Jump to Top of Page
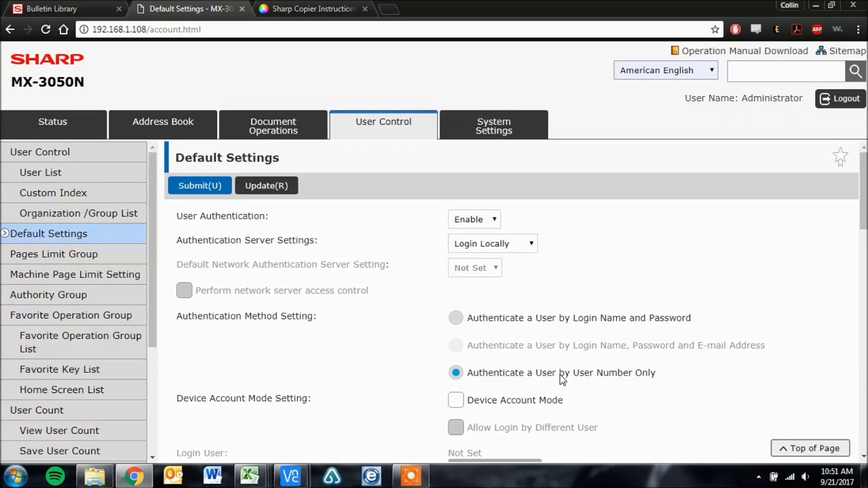This screenshot has width=868, height=488. coord(810,448)
